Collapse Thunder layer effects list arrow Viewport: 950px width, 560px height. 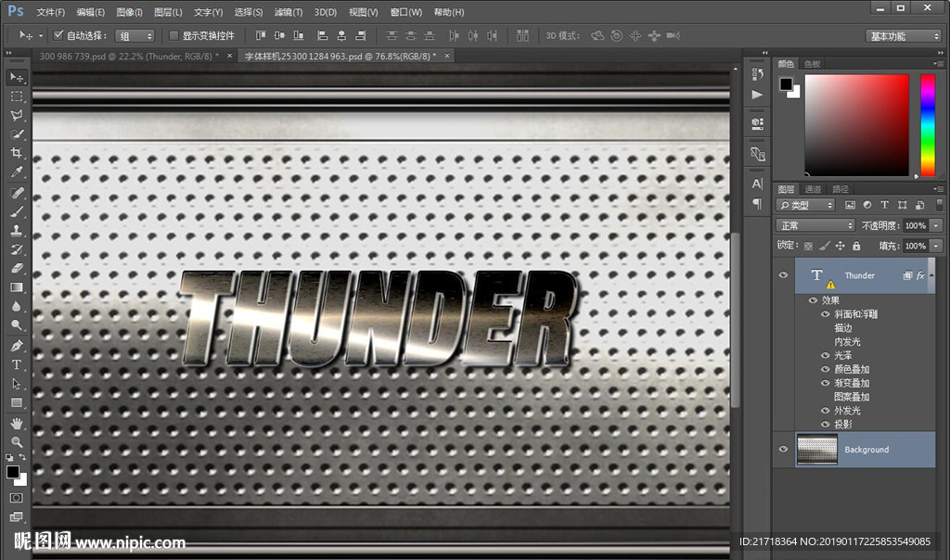point(931,275)
